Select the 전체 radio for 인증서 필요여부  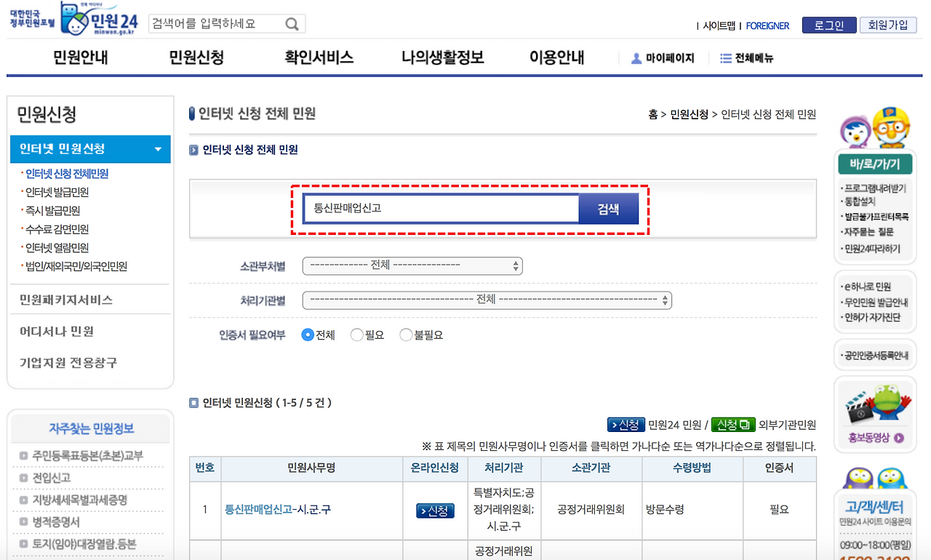pyautogui.click(x=308, y=335)
